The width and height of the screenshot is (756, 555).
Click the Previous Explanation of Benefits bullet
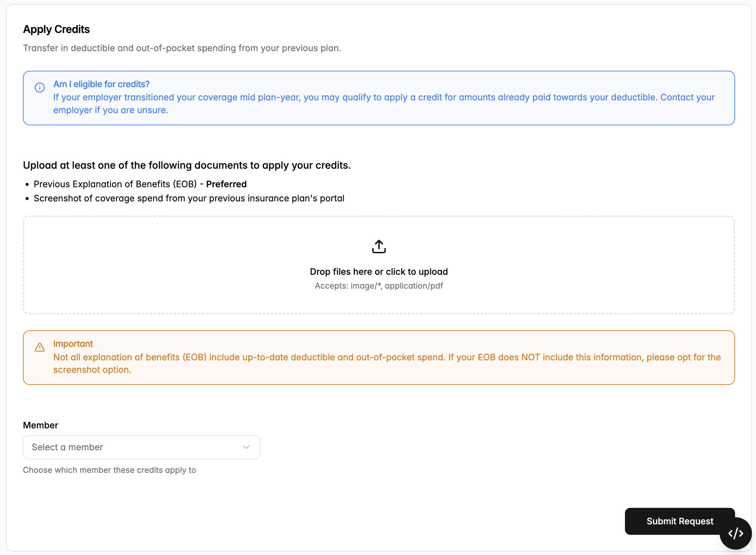(x=140, y=184)
